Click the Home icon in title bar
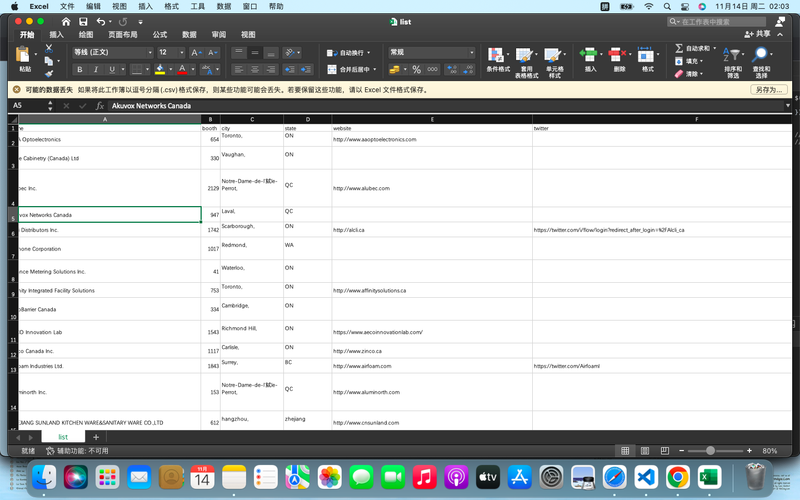Screen dimensions: 800x500 pyautogui.click(x=66, y=21)
